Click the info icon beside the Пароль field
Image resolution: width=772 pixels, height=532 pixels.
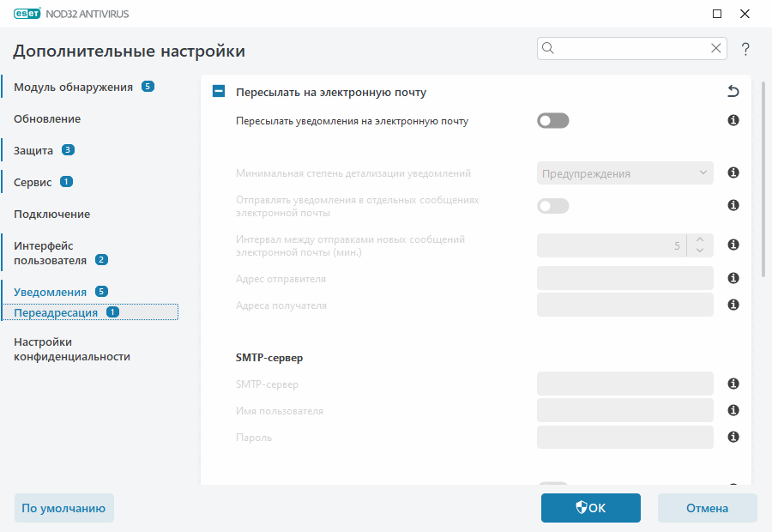coord(733,437)
